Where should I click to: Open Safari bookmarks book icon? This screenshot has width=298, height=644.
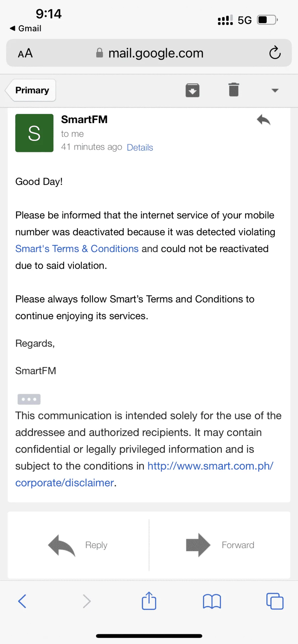pyautogui.click(x=212, y=601)
